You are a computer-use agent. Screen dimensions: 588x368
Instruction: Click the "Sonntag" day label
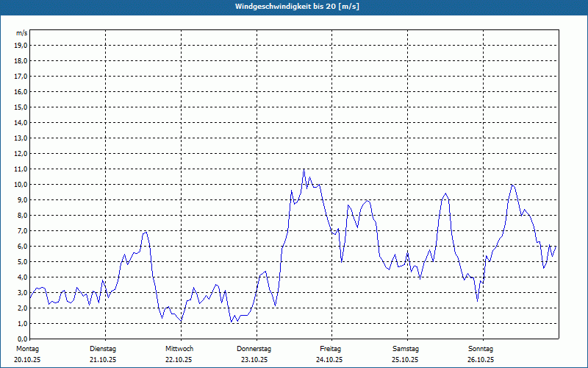(x=481, y=348)
